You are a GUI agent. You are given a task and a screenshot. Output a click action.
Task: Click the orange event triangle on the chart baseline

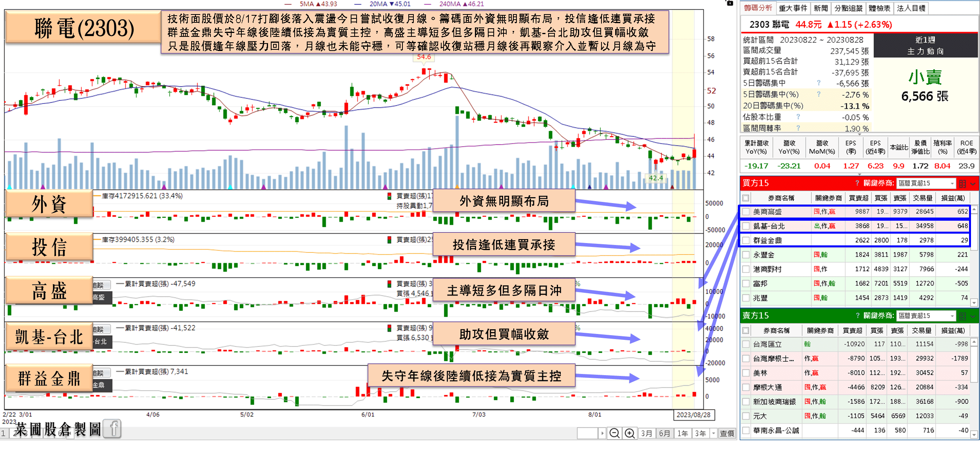point(457,187)
